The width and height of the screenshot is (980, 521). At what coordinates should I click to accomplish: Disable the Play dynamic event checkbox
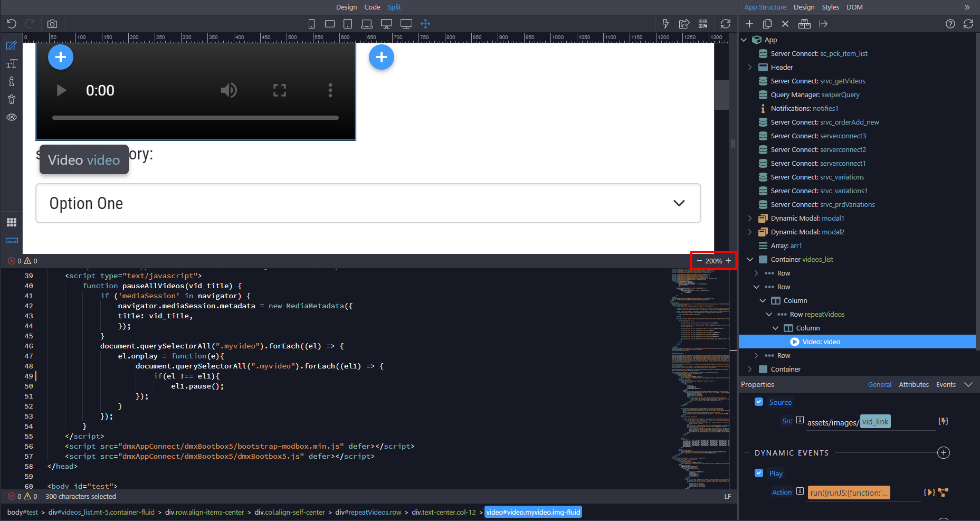[759, 473]
